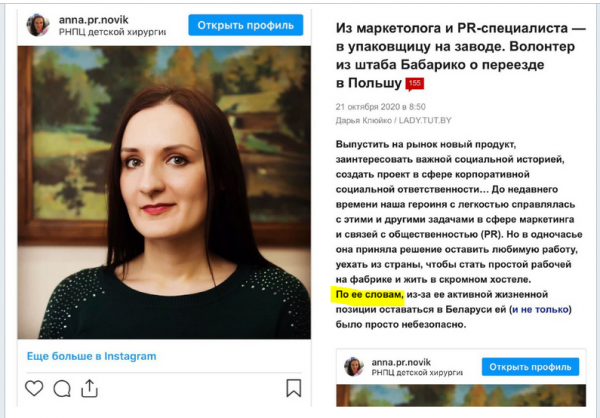Click the large portrait photo
The width and height of the screenshot is (600, 418).
tap(164, 193)
